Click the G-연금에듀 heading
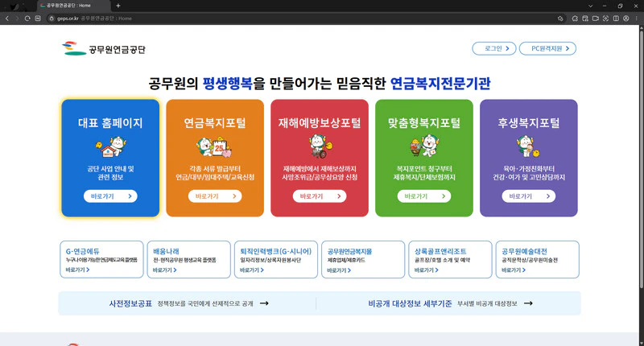 coord(83,251)
